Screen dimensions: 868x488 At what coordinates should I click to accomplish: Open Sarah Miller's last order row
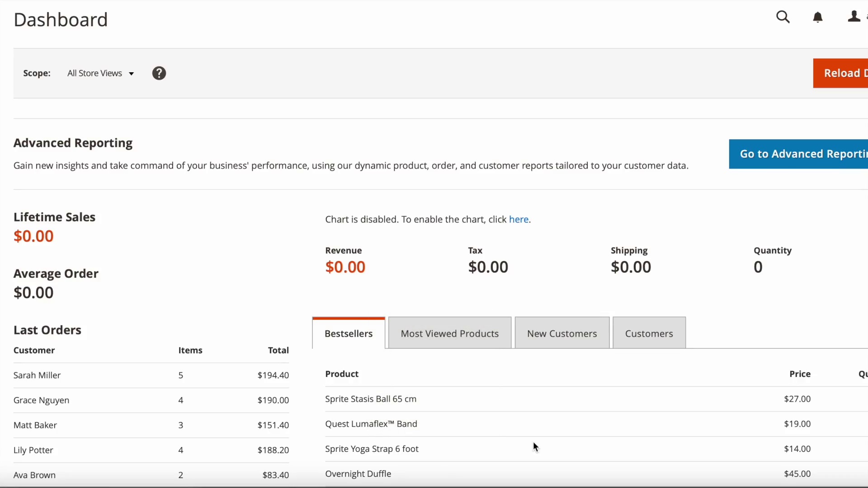37,375
